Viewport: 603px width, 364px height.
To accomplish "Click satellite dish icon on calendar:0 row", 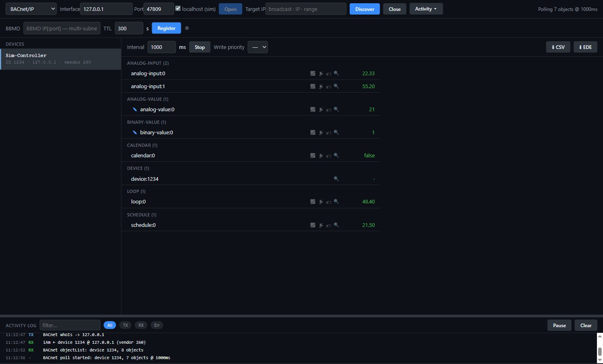I will 321,156.
